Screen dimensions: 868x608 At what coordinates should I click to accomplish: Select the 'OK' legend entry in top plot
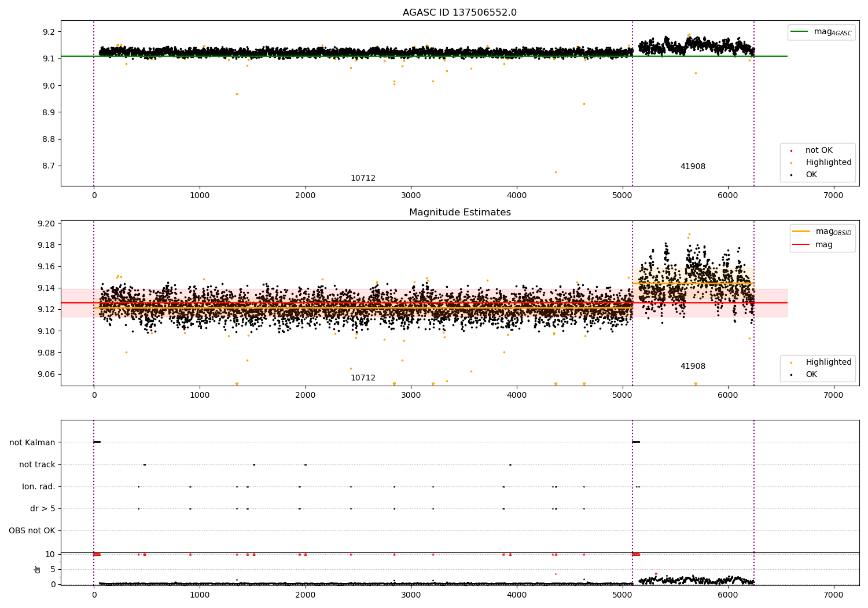point(811,175)
